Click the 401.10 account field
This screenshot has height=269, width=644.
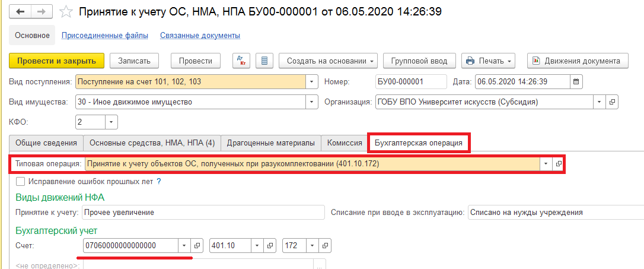click(231, 246)
